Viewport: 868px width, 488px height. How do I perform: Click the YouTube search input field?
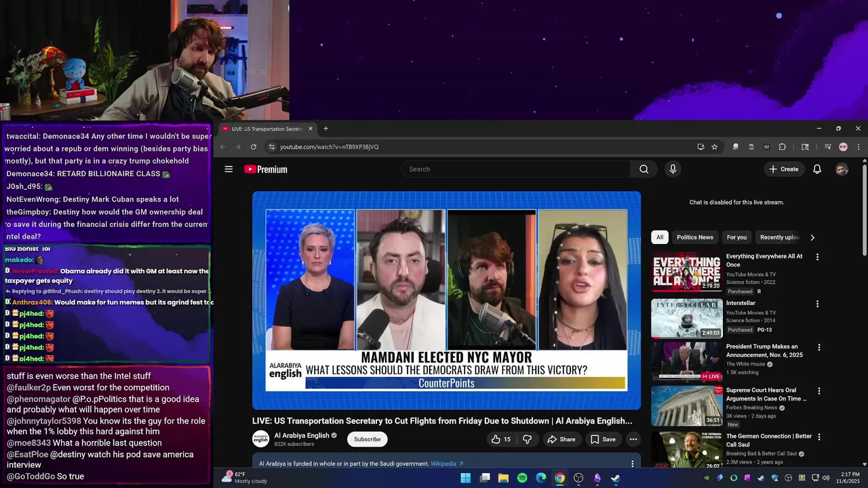coord(517,169)
